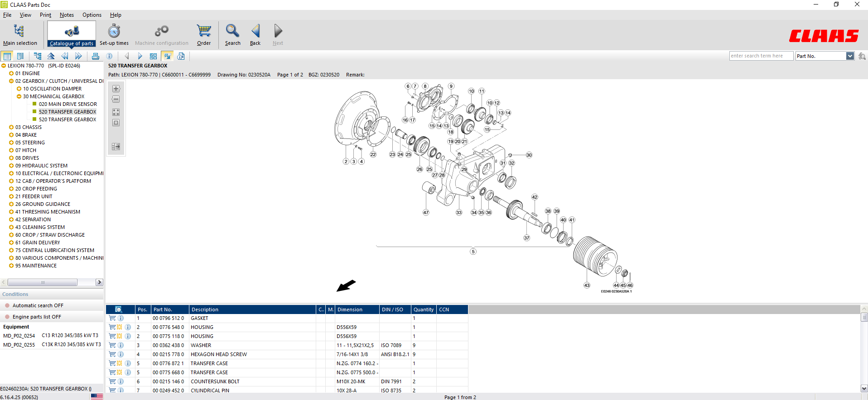Viewport: 868px width, 400px height.
Task: Select the highlighted 520 TRANSFER GEARBOX item
Action: point(68,112)
